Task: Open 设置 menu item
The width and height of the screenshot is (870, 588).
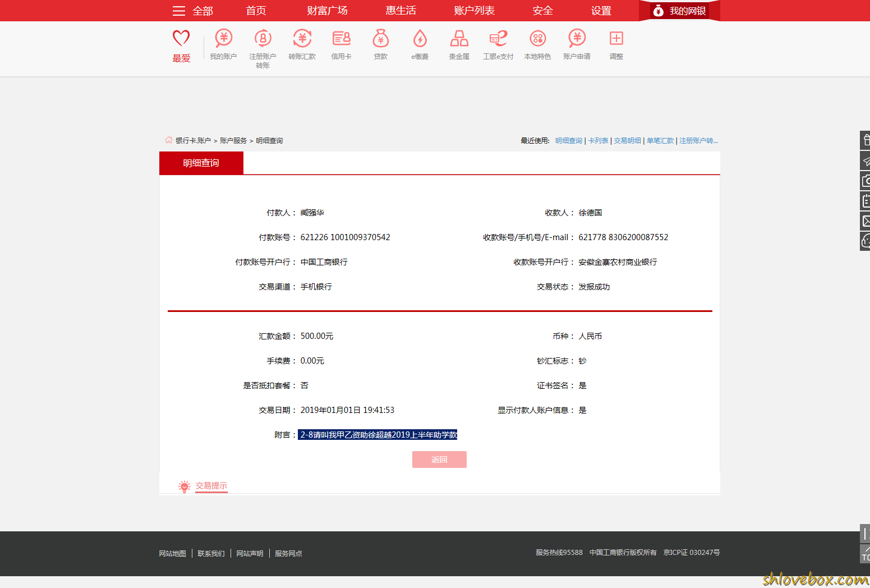Action: (x=601, y=11)
